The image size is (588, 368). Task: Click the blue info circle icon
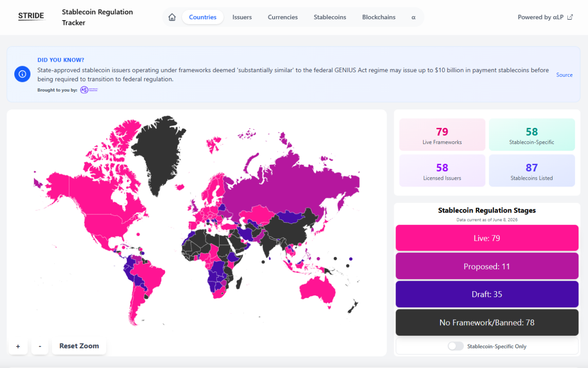pos(22,74)
